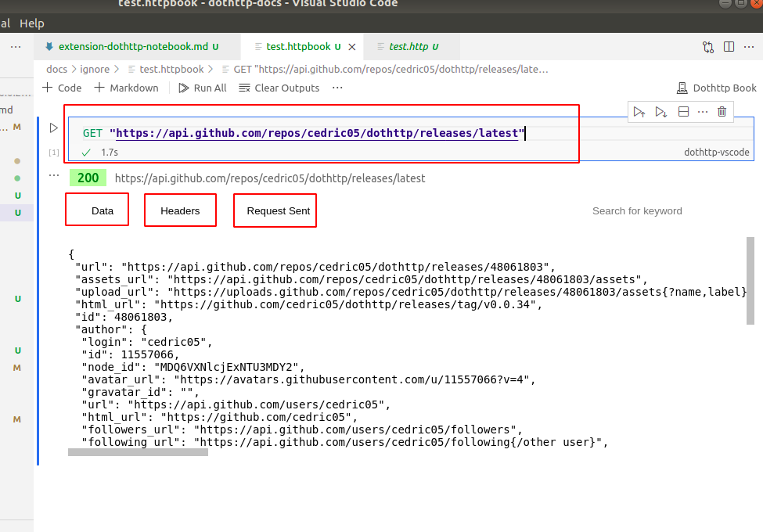Split cell icon in cell toolbar
The height and width of the screenshot is (532, 763).
[x=683, y=112]
